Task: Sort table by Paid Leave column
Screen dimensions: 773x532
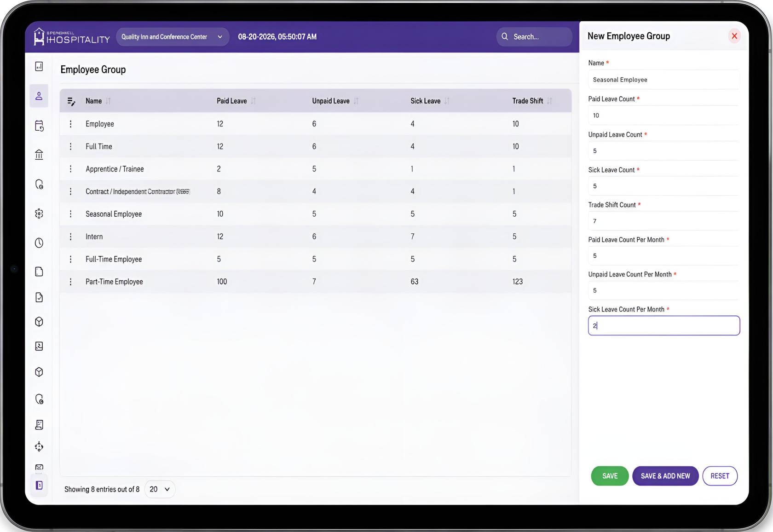Action: click(253, 101)
